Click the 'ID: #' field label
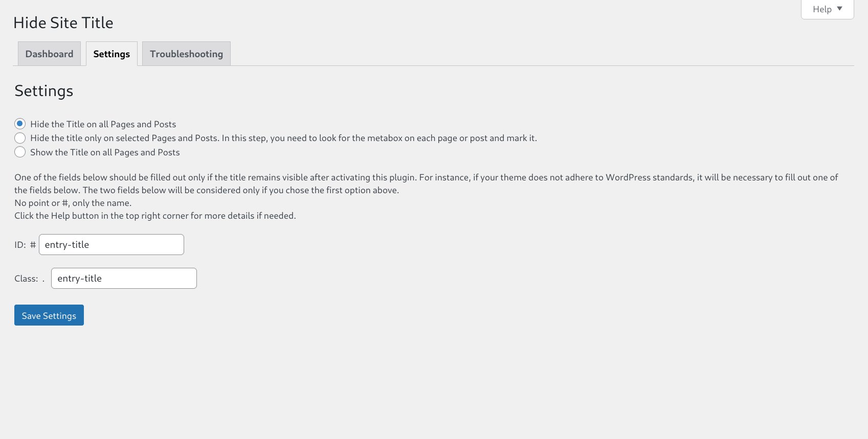Image resolution: width=868 pixels, height=439 pixels. click(x=25, y=245)
